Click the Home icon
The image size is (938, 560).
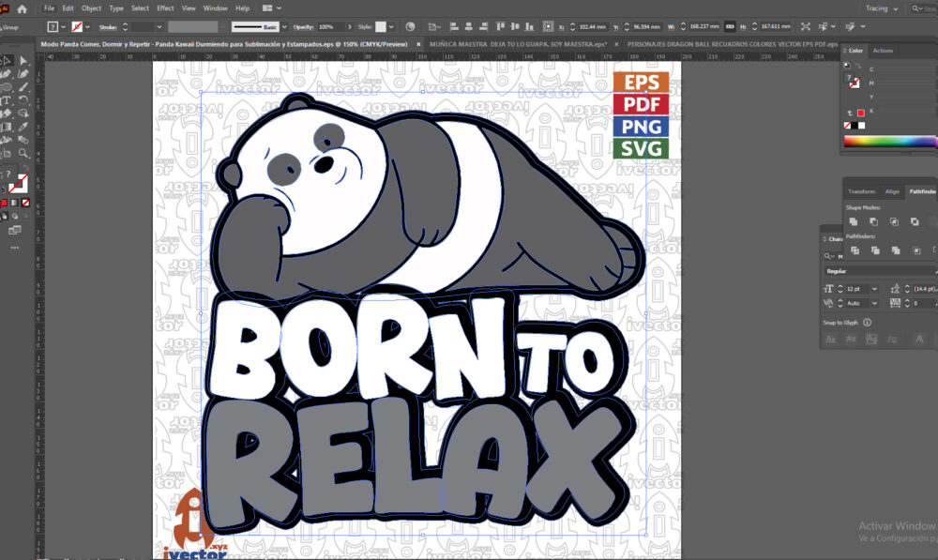click(x=23, y=8)
